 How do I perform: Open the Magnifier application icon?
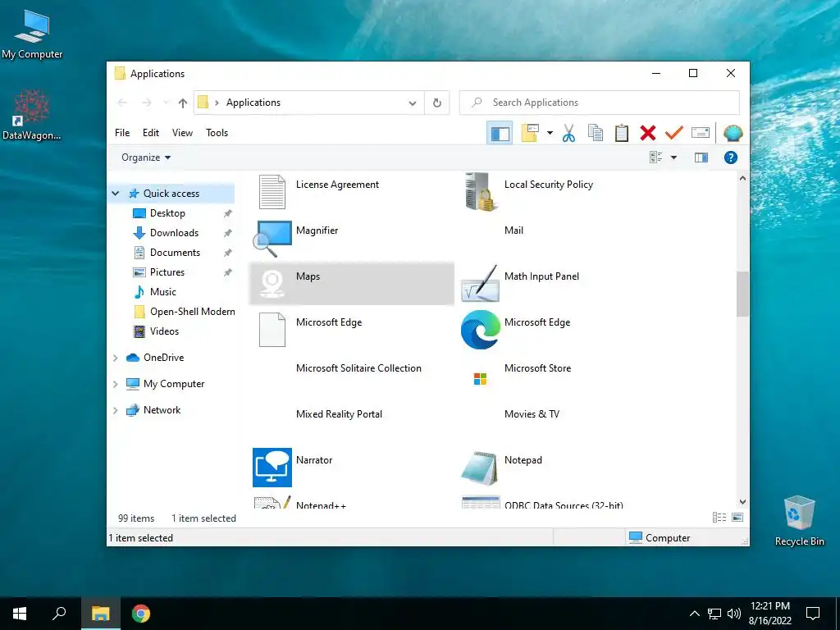click(x=272, y=239)
